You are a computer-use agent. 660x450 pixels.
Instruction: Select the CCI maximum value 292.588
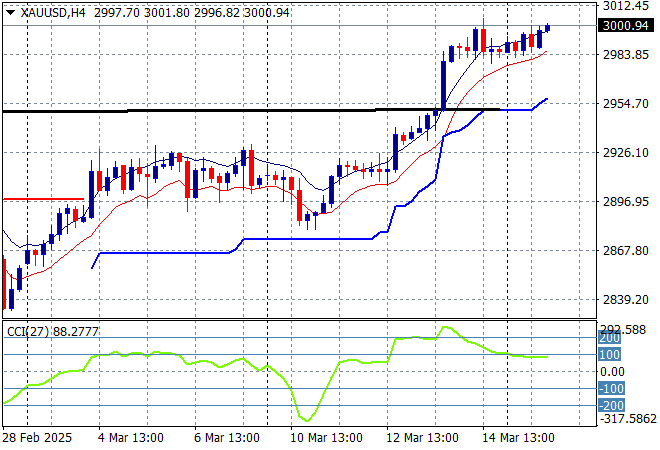click(x=625, y=330)
